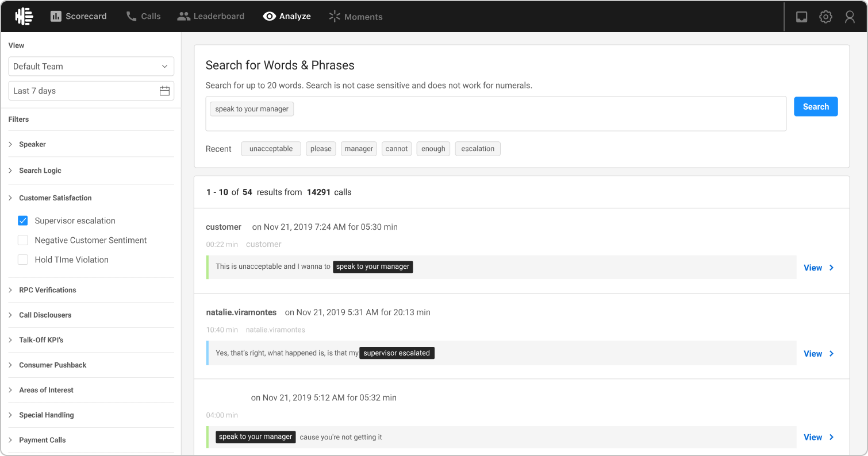Click the blue Search button
Image resolution: width=868 pixels, height=456 pixels.
(x=816, y=106)
